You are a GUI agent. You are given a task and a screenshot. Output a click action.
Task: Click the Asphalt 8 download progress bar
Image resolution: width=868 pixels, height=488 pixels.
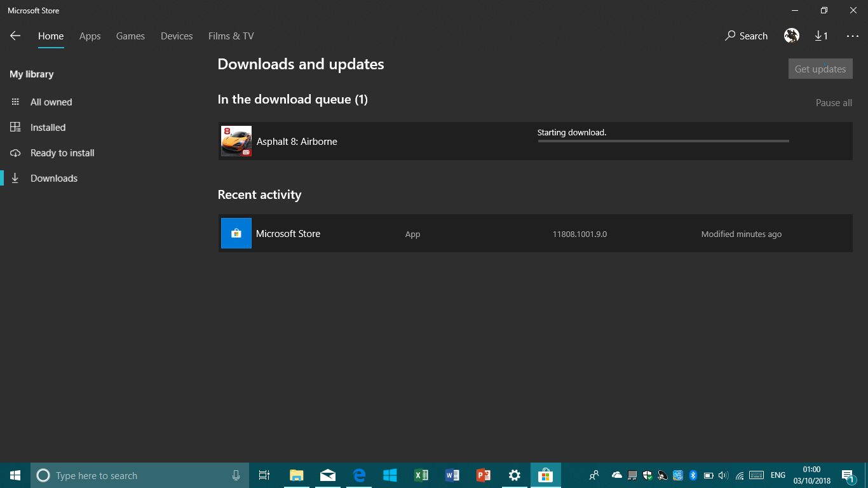tap(663, 141)
